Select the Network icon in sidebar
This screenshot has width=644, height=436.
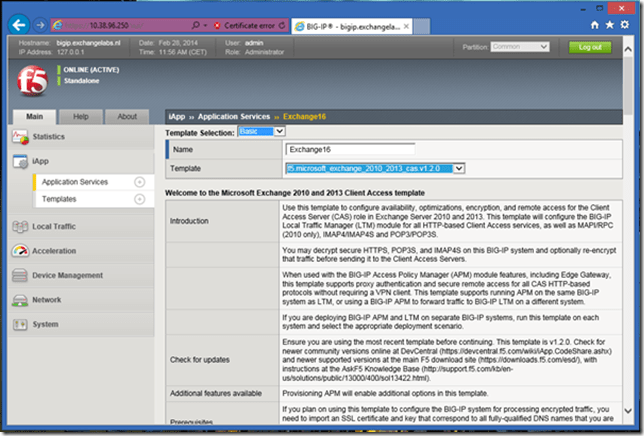[x=19, y=300]
